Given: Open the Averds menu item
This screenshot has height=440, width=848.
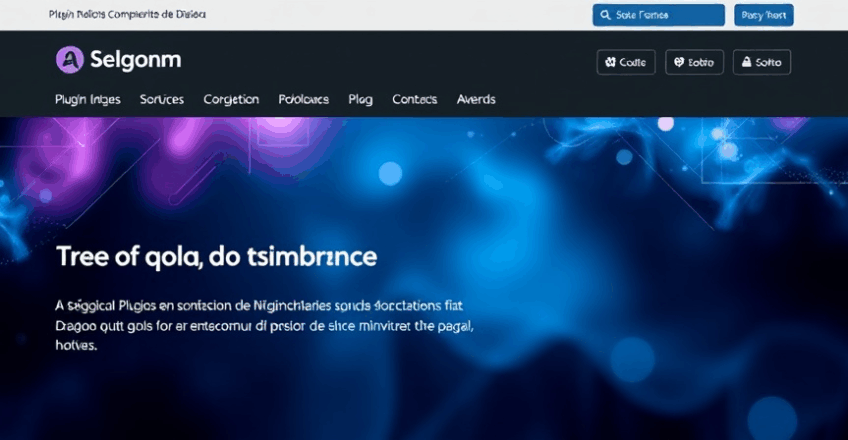Looking at the screenshot, I should (x=476, y=99).
